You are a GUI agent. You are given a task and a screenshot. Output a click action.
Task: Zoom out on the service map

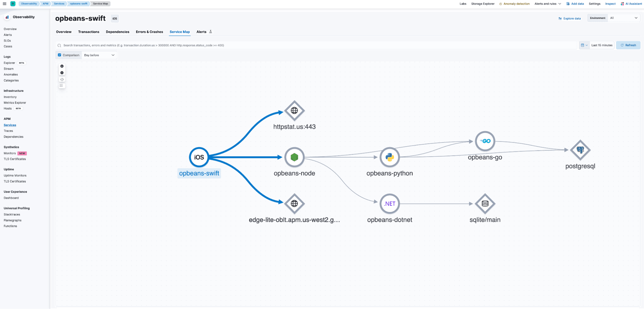62,73
